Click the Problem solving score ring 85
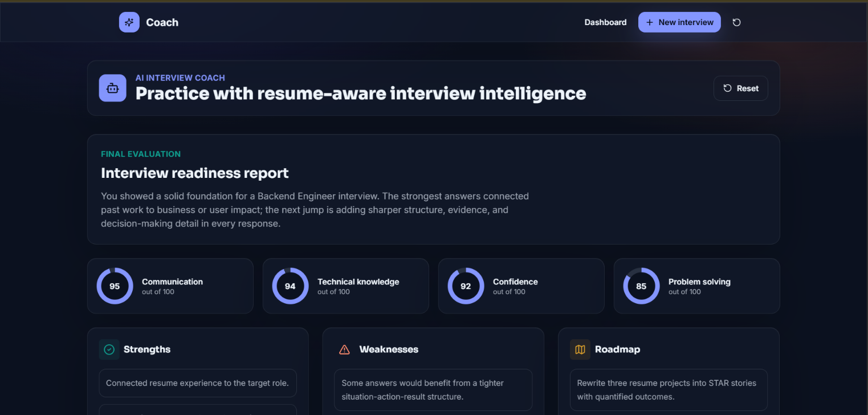Image resolution: width=868 pixels, height=415 pixels. click(x=641, y=286)
